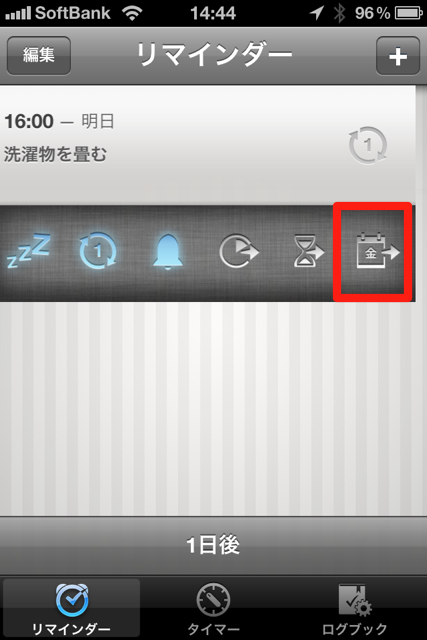Screen dimensions: 427x640
Task: Select the リマインダー tab in the bottom bar
Action: coord(71,608)
